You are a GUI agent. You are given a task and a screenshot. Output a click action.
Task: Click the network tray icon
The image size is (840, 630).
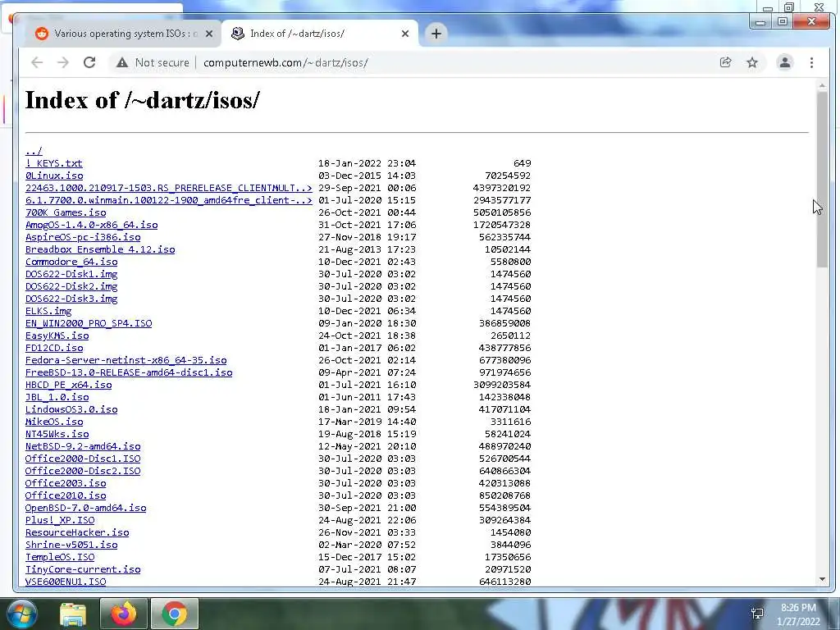coord(757,614)
